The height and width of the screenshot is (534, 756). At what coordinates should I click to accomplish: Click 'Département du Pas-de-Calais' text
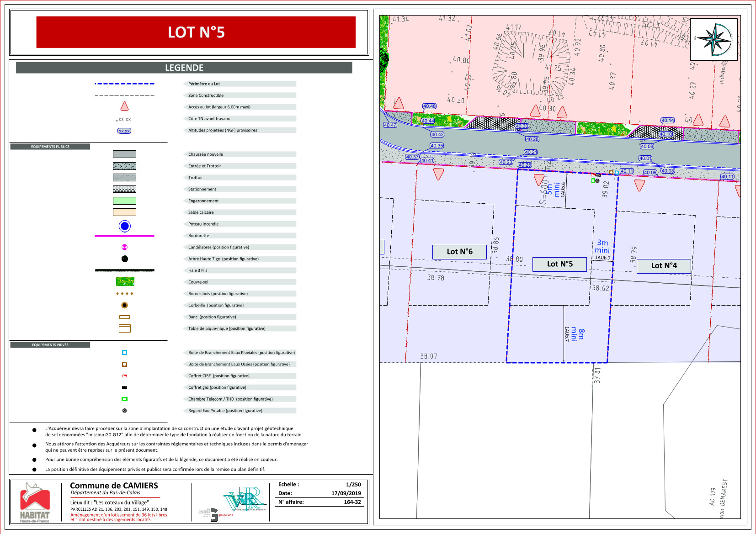105,493
